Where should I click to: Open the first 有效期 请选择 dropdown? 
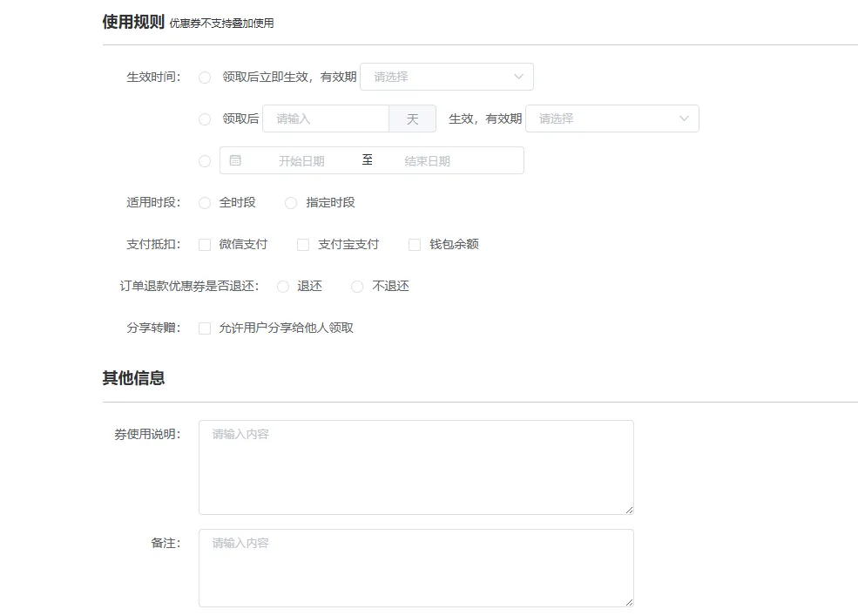click(447, 77)
